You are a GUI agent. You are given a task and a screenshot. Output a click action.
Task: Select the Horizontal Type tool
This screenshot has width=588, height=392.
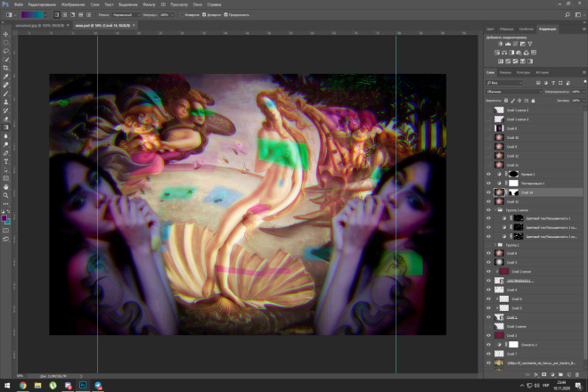(5, 161)
